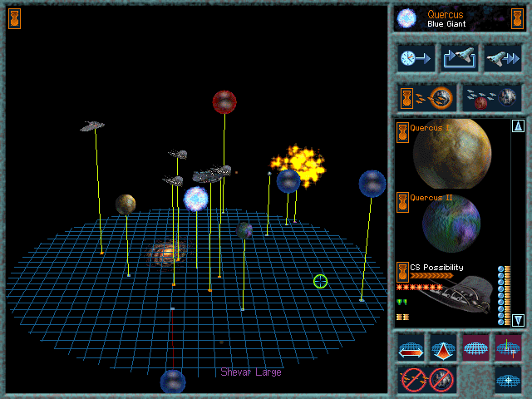This screenshot has height=399, width=532.
Task: Click the Shevar Large star label
Action: pos(251,372)
